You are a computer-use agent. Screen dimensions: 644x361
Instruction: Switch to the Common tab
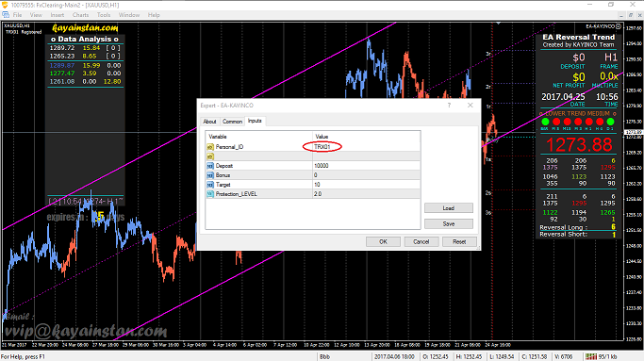232,122
